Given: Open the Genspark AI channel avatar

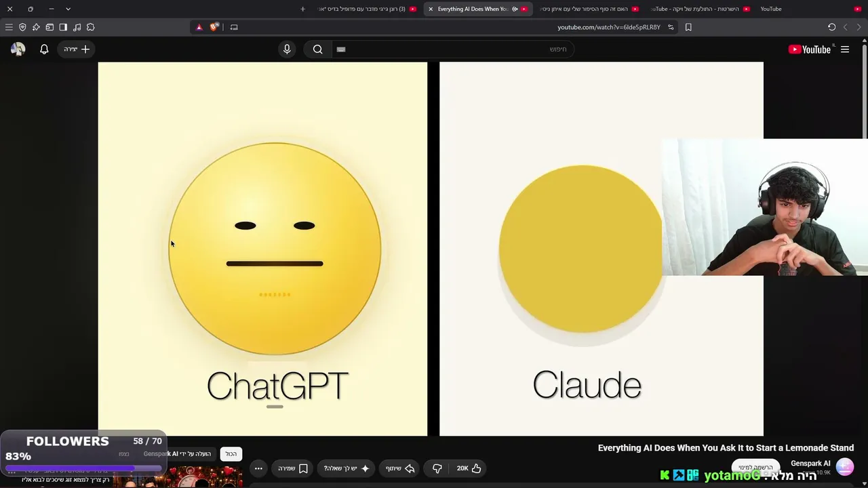Looking at the screenshot, I should [845, 467].
